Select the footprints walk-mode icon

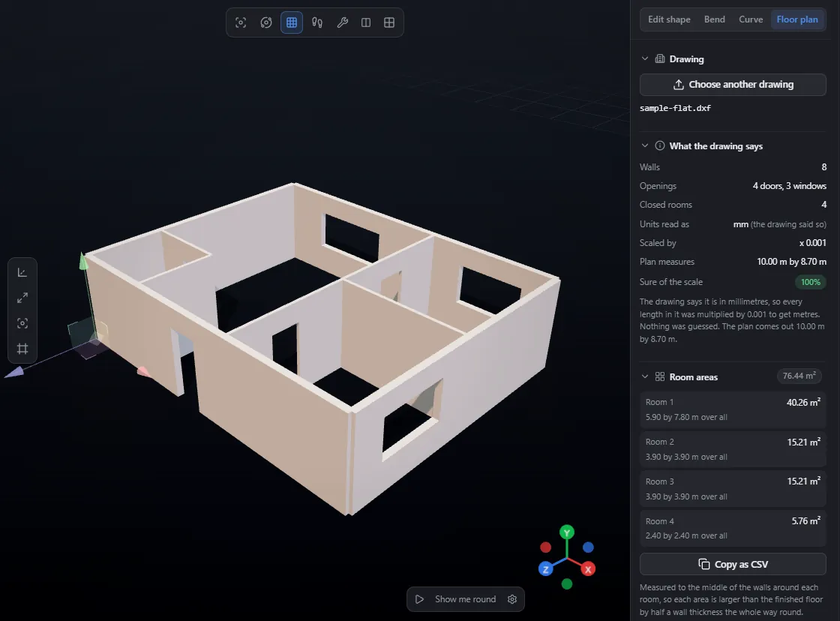317,22
